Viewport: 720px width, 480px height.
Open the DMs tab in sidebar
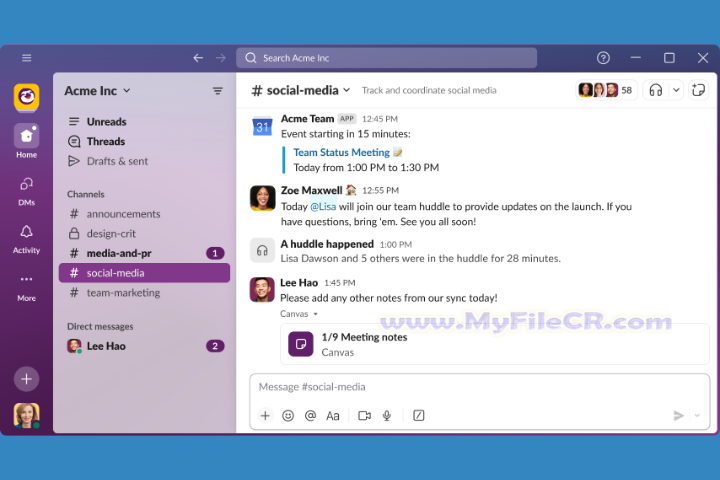(27, 192)
